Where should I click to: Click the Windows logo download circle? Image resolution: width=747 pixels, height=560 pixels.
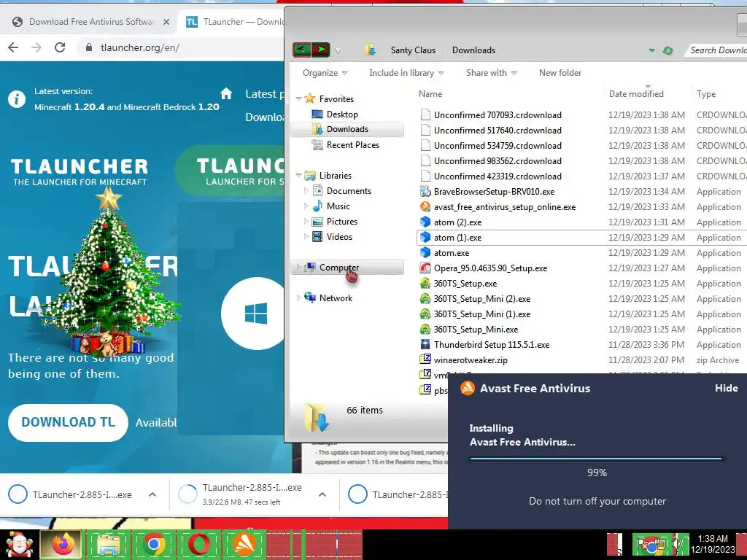(253, 314)
